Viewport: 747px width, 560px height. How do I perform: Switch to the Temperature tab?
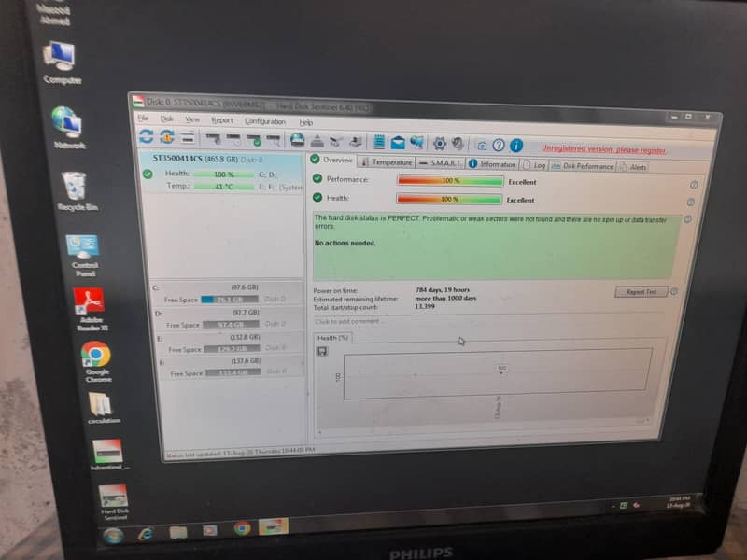click(x=387, y=161)
